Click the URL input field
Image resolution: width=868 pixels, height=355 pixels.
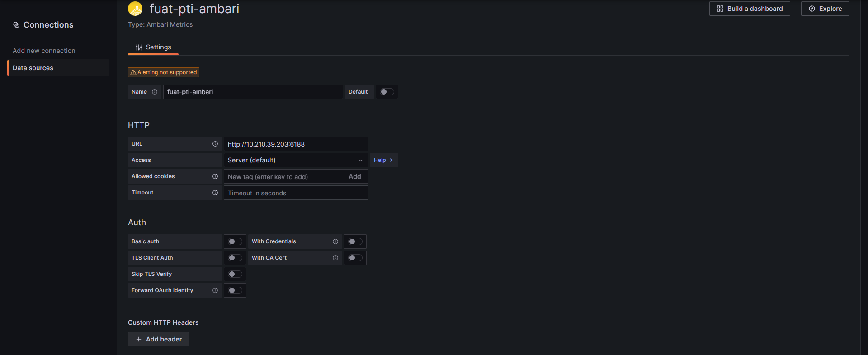[296, 144]
